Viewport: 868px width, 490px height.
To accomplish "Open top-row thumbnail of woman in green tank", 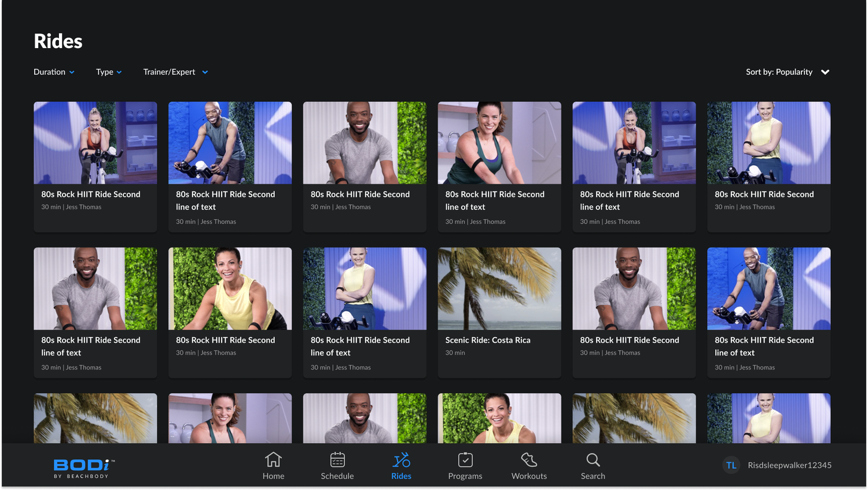I will click(499, 143).
